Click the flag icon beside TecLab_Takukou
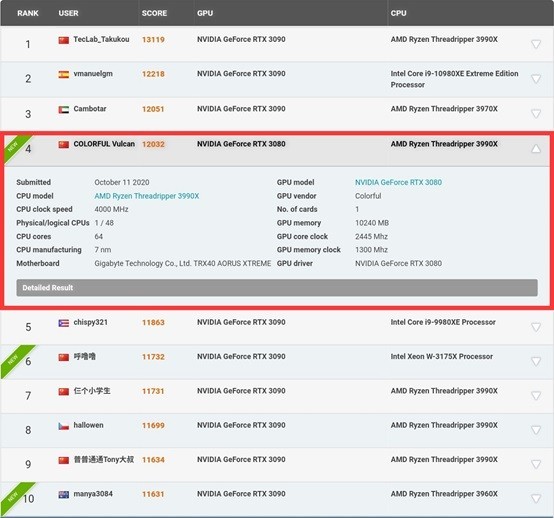The height and width of the screenshot is (518, 554). coord(64,40)
